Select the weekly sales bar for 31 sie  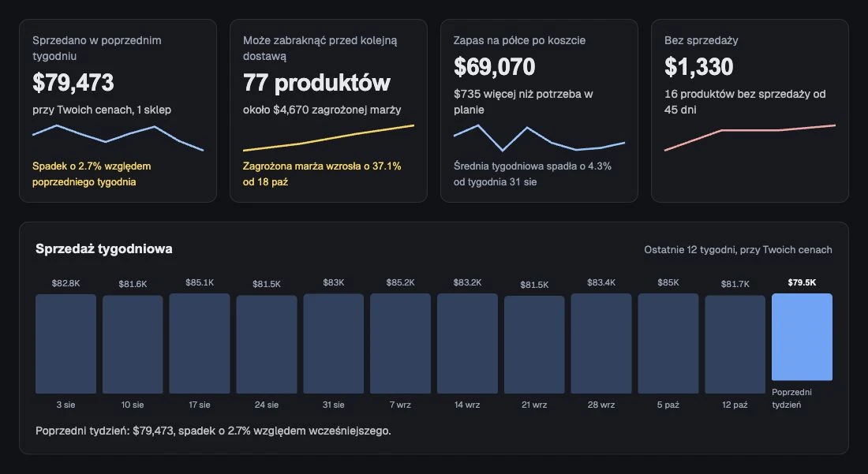click(334, 343)
